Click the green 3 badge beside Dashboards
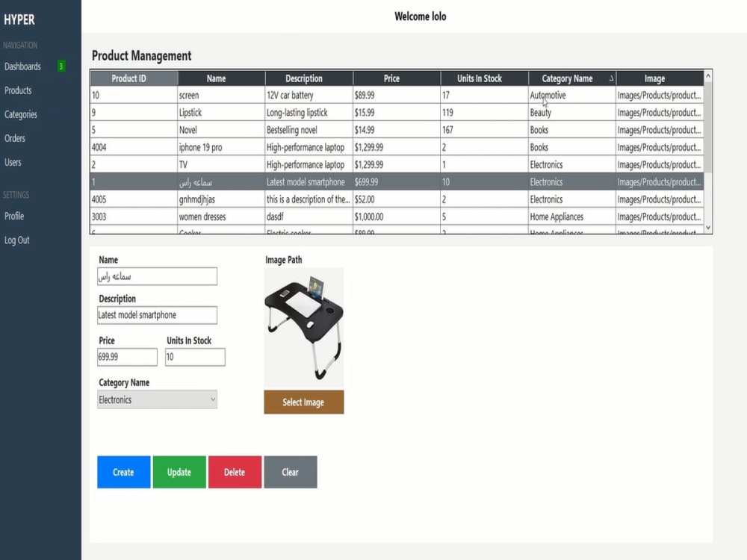The height and width of the screenshot is (560, 747). coord(61,66)
